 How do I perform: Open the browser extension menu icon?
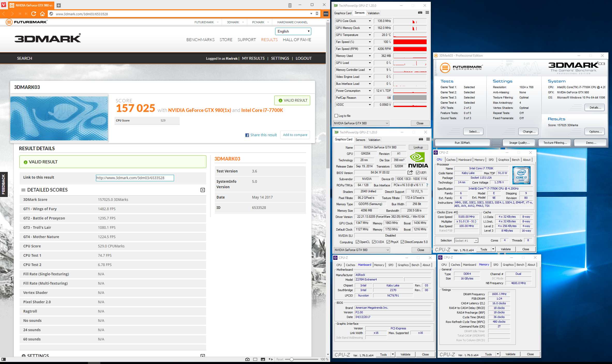(326, 14)
